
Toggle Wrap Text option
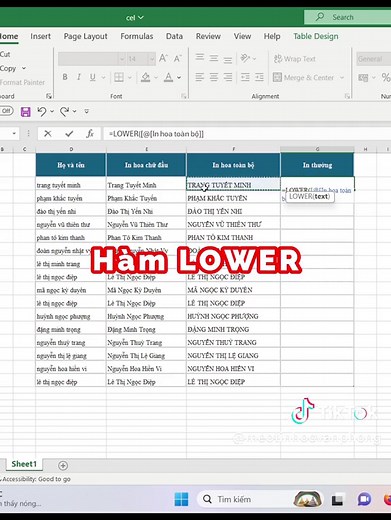point(295,59)
